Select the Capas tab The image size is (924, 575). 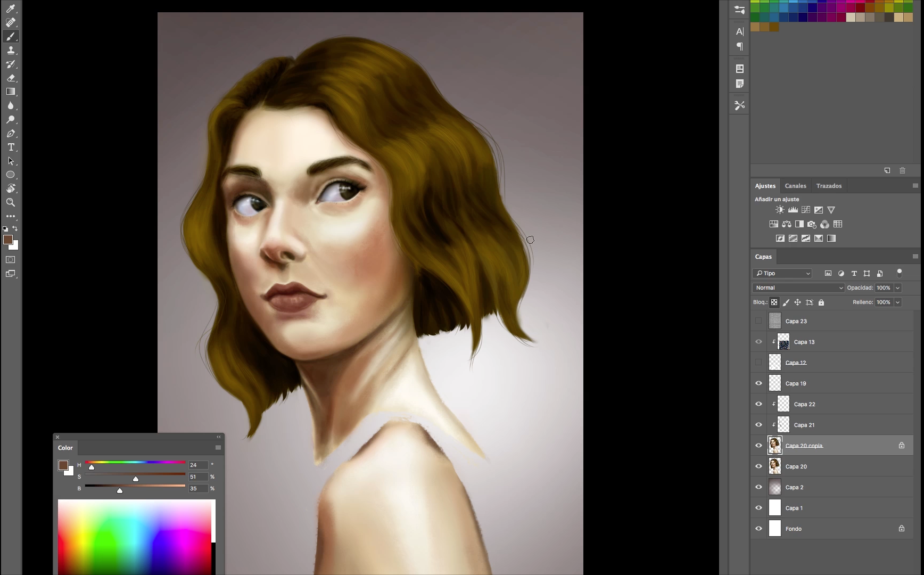click(763, 257)
